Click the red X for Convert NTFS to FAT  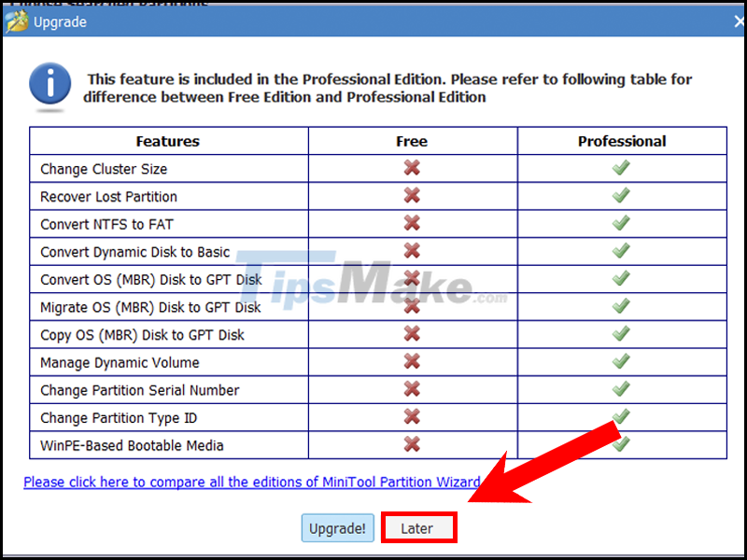412,223
